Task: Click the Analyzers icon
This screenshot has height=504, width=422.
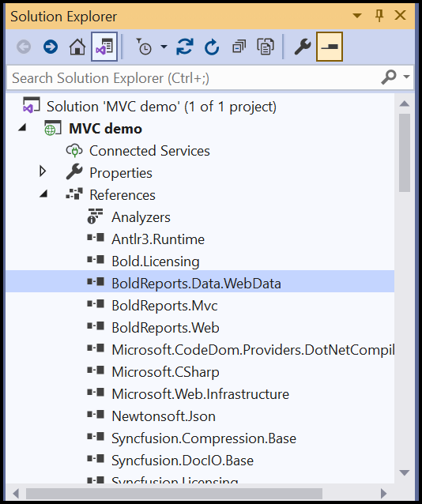Action: [x=95, y=216]
